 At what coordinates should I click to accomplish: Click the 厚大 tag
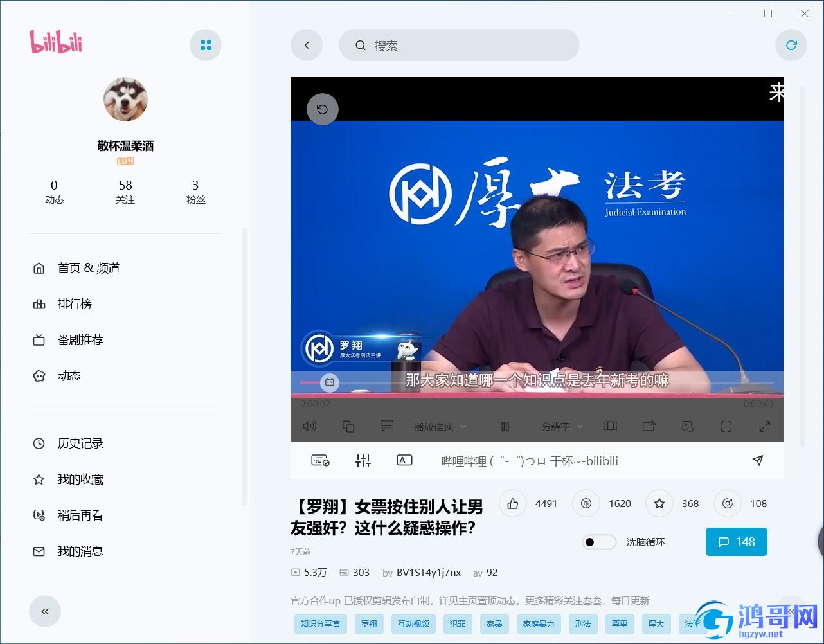pos(656,623)
